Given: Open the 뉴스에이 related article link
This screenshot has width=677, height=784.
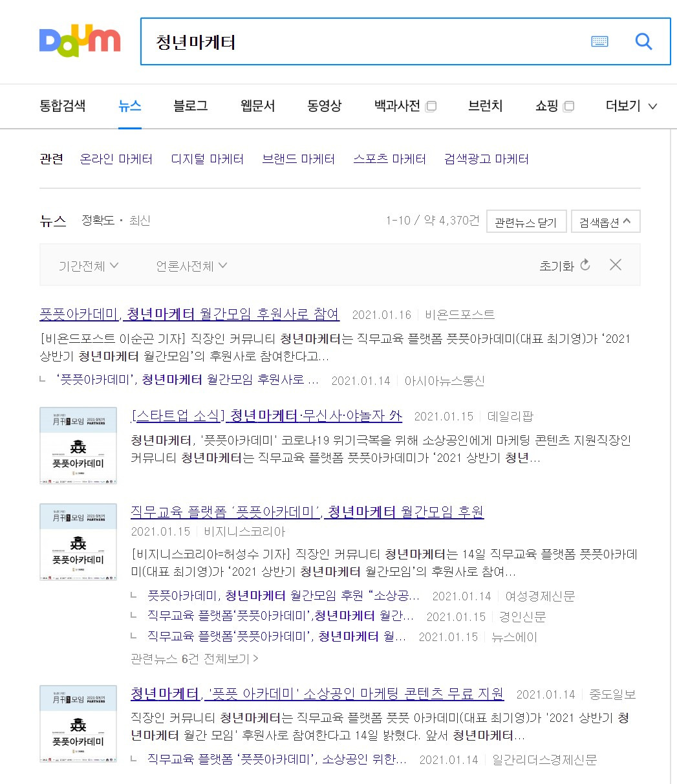Looking at the screenshot, I should pos(277,637).
